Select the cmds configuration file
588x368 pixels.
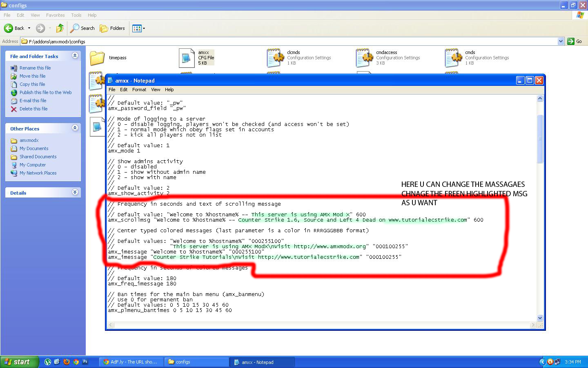[477, 58]
